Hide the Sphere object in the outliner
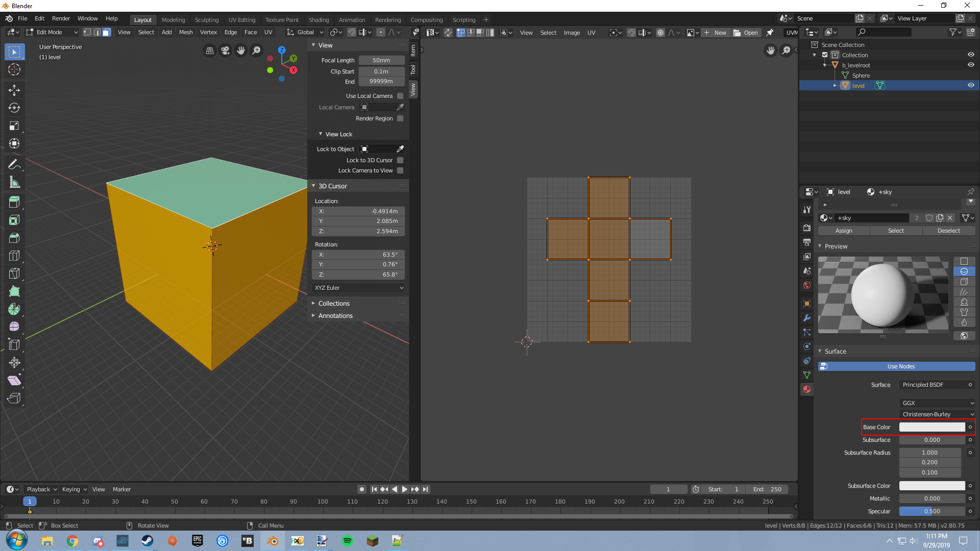This screenshot has width=980, height=551. (x=971, y=75)
